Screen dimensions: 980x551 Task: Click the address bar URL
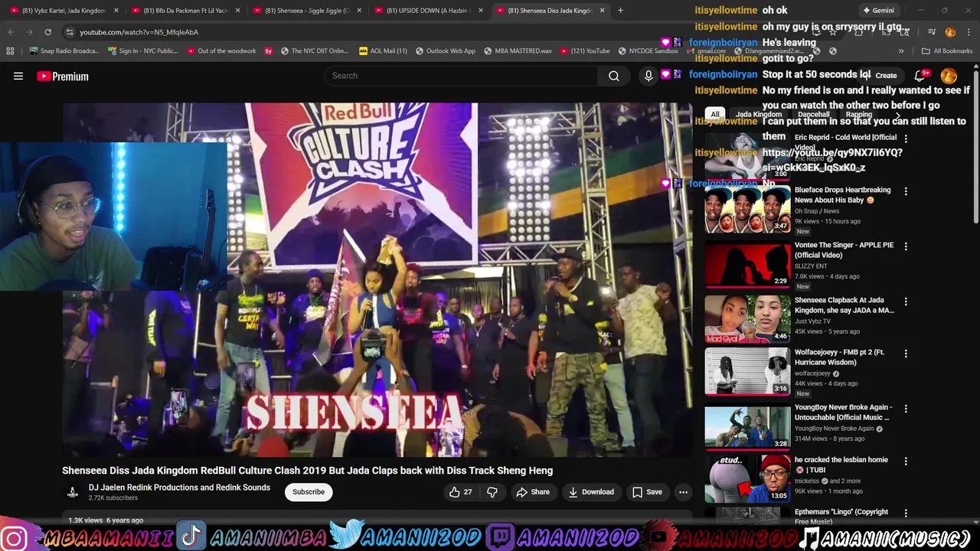coord(139,32)
